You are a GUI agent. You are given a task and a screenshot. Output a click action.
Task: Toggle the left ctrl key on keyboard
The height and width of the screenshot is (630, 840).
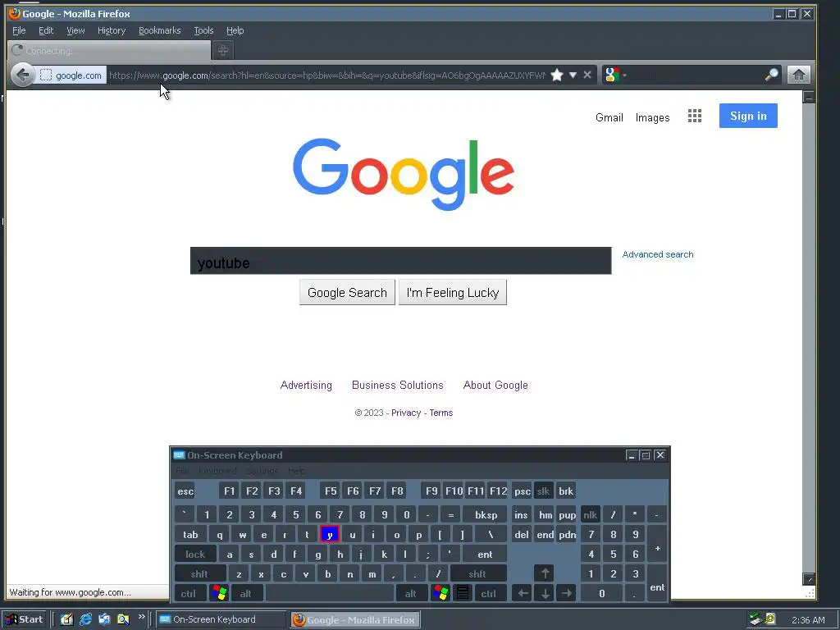click(x=189, y=594)
